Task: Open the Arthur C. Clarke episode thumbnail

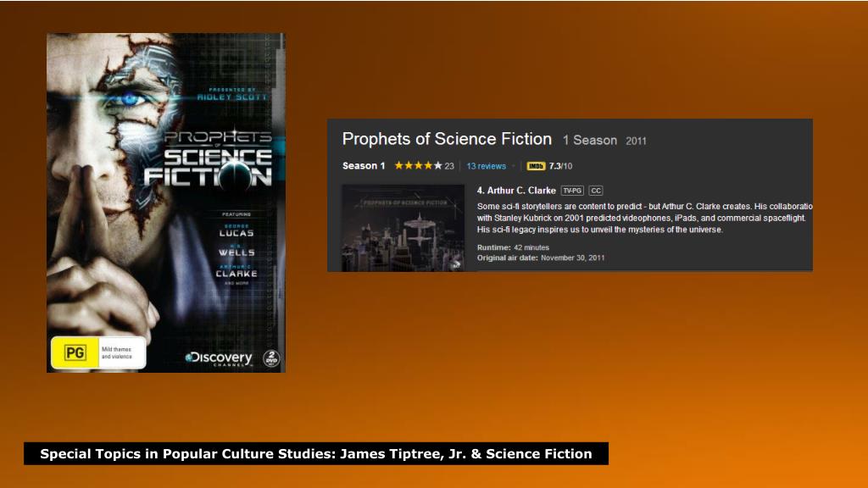Action: tap(403, 227)
